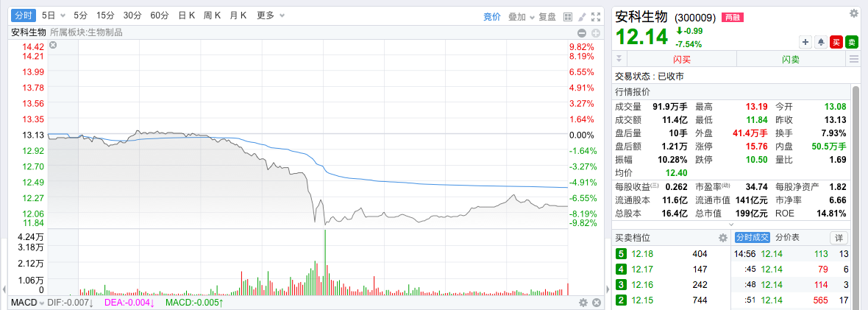Click the 均价 12.40 value

pyautogui.click(x=677, y=173)
